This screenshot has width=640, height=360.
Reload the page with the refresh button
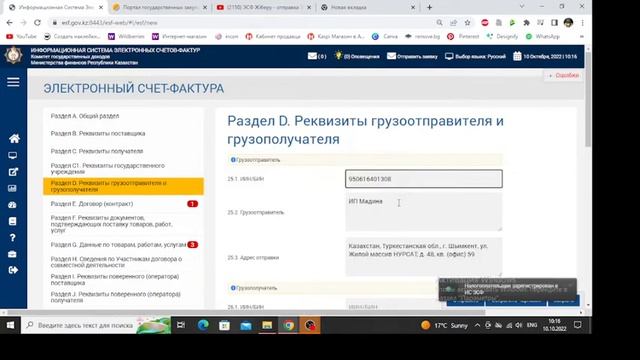coord(37,23)
